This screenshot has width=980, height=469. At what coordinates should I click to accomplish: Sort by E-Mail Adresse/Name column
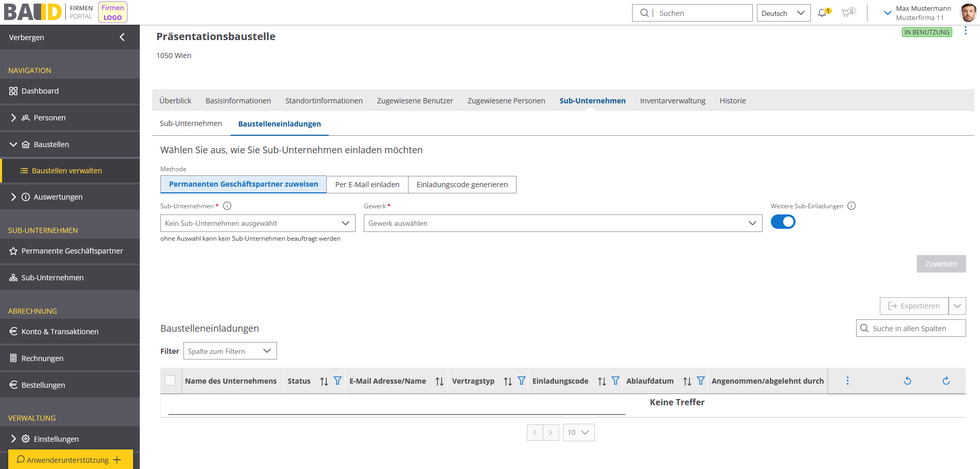[439, 381]
